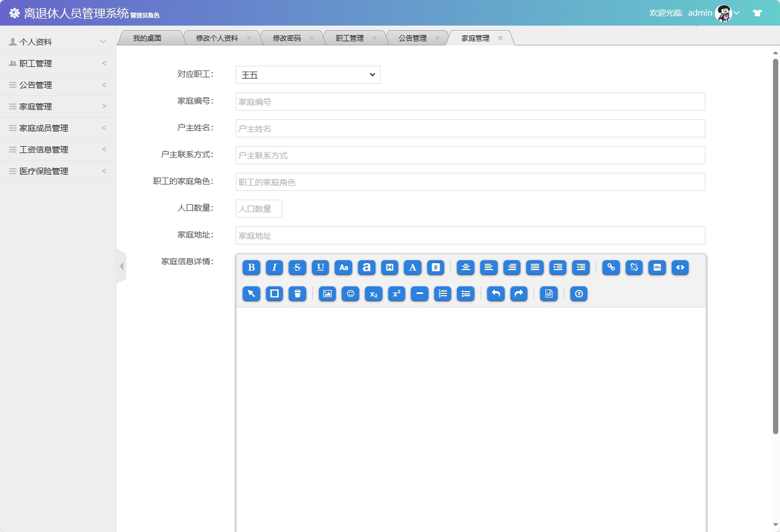Open the 对应职工 employee dropdown

pos(307,75)
